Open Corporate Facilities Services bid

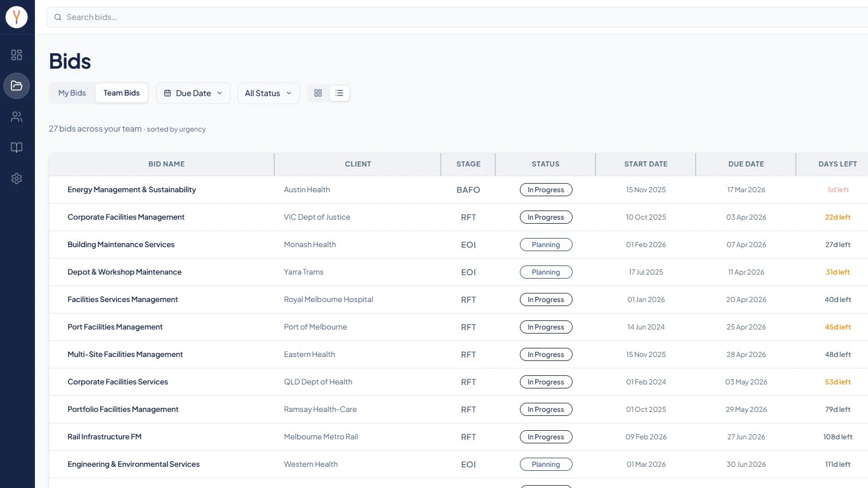tap(117, 382)
